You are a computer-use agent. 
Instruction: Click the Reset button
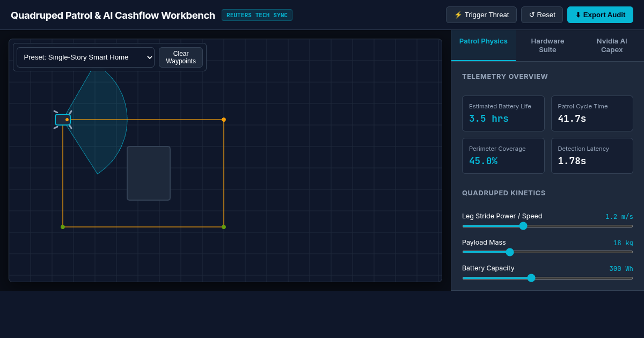tap(542, 15)
